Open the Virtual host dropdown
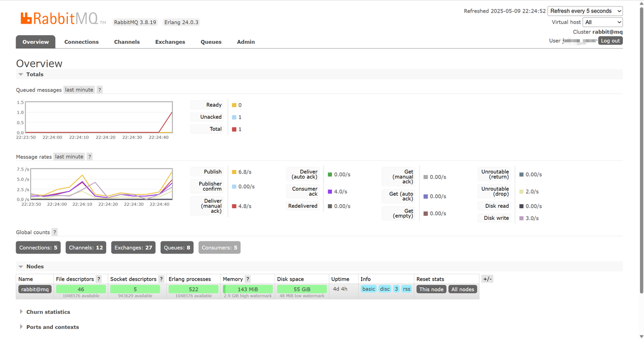 [x=603, y=22]
